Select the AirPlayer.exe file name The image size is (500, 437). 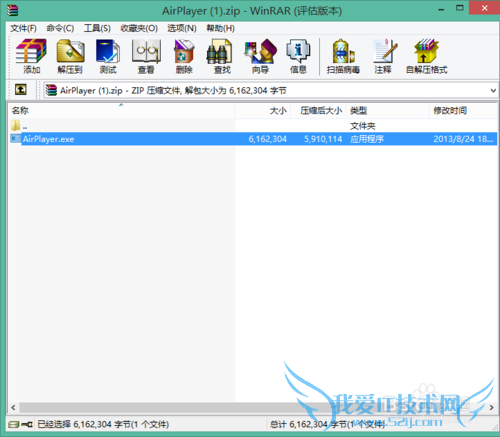point(49,139)
